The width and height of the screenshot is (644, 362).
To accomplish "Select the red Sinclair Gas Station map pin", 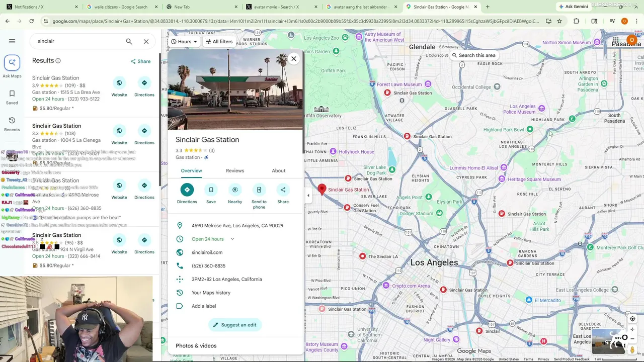I will tap(322, 190).
